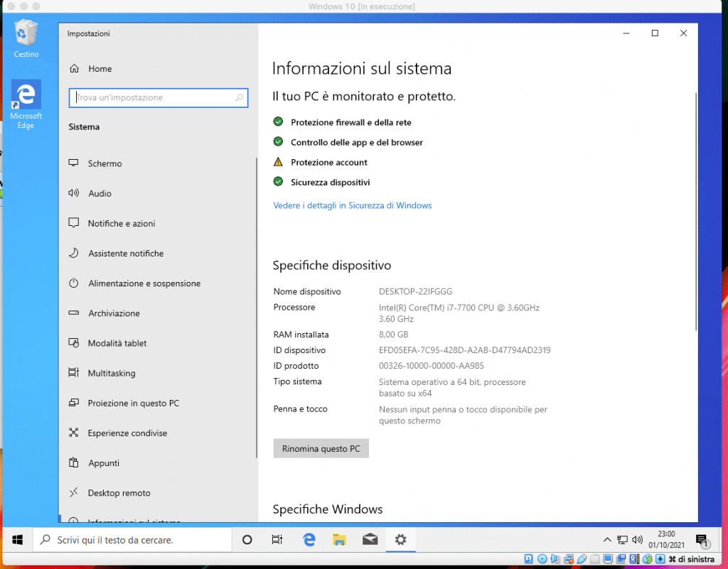Screen dimensions: 728x569
Task: Open the Archiviazione section
Action: click(104, 313)
